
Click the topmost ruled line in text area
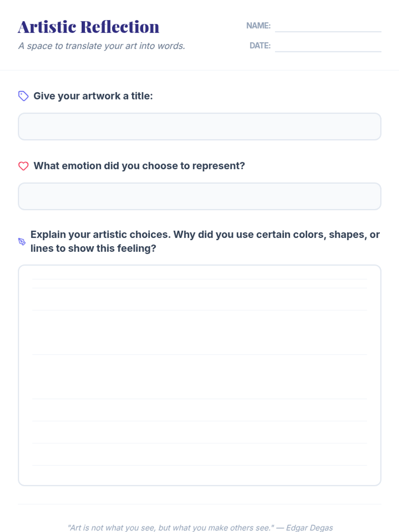pyautogui.click(x=199, y=279)
